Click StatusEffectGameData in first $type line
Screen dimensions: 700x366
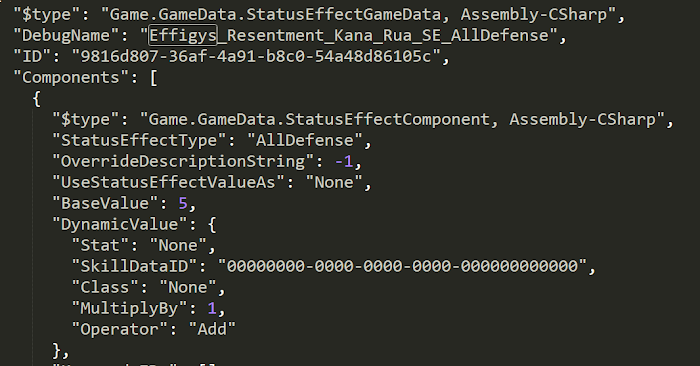tap(343, 14)
